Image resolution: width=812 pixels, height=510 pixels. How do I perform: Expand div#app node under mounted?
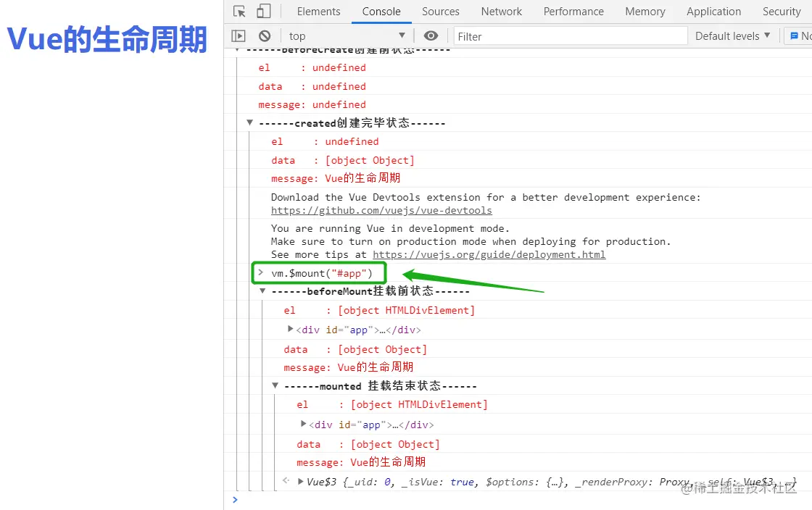[304, 424]
